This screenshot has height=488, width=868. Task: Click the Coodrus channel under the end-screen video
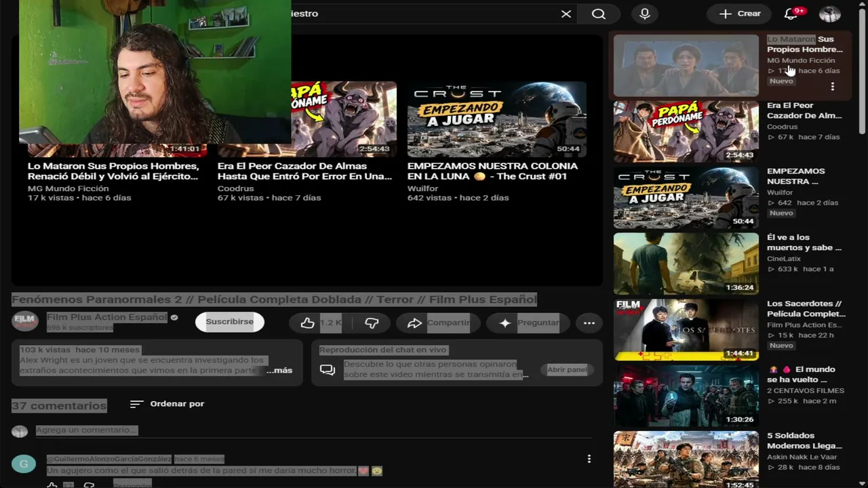tap(236, 188)
